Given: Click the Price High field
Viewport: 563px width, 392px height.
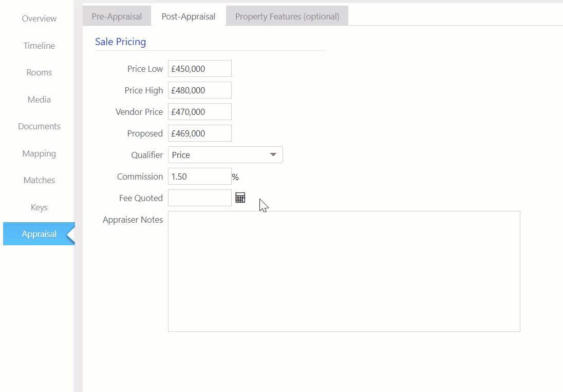Looking at the screenshot, I should click(x=200, y=90).
